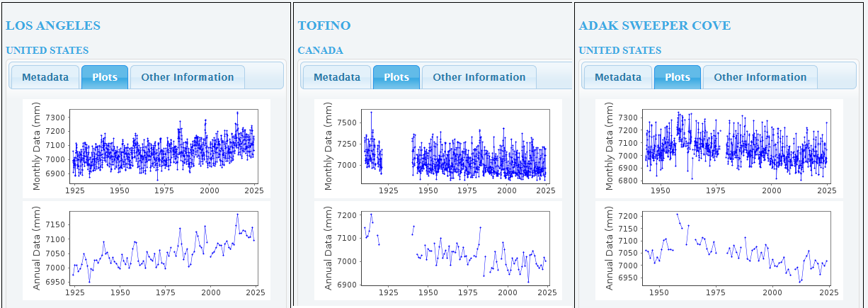Click UNITED STATES under Los Angeles
This screenshot has height=308, width=868.
pyautogui.click(x=47, y=50)
